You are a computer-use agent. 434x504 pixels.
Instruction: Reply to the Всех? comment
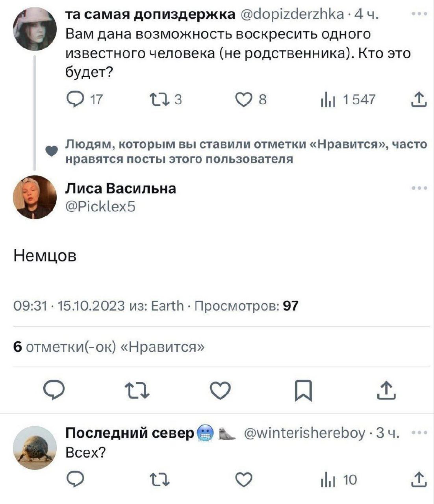74,480
